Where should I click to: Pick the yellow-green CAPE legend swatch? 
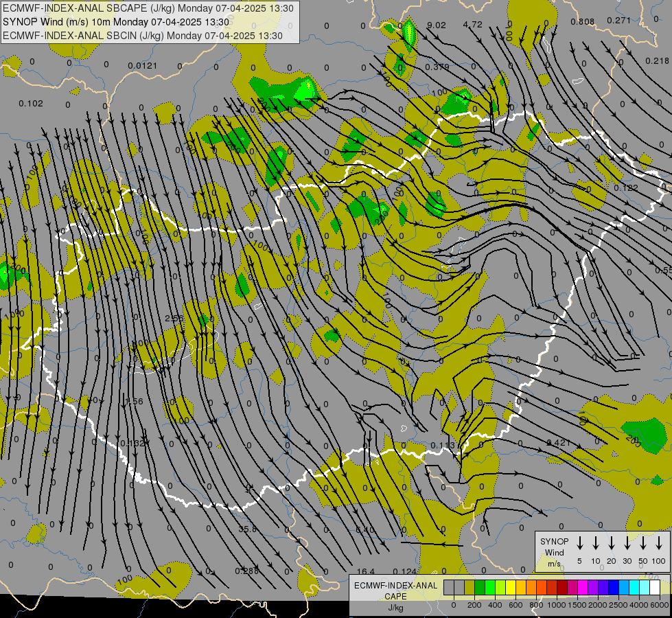pyautogui.click(x=500, y=587)
